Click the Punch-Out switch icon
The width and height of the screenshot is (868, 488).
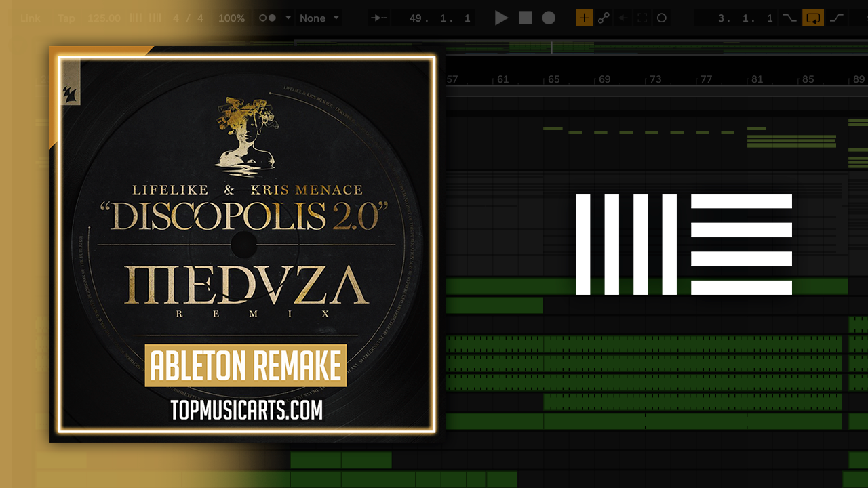pos(837,18)
